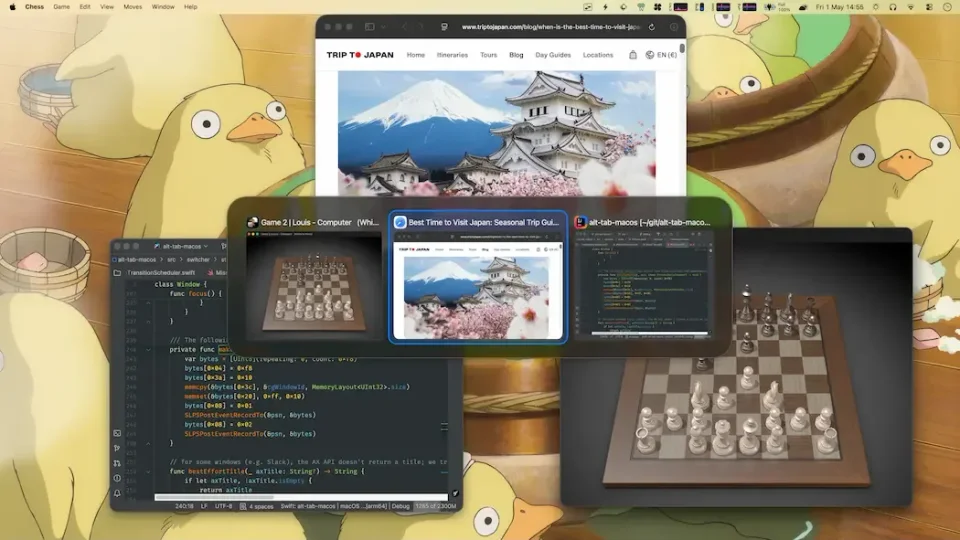Open the TransitionScheduler.swift tab

coord(161,273)
